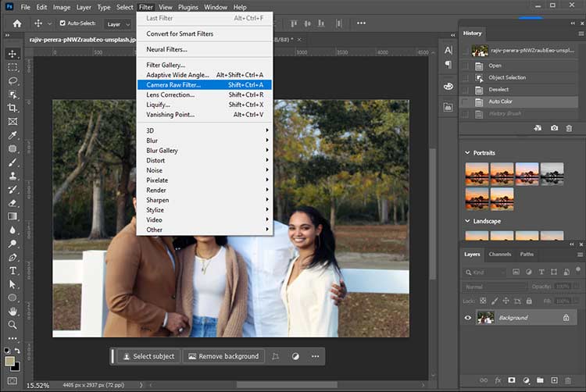Apply black-and-white Portraits preset thumbnail
The height and width of the screenshot is (392, 586).
tap(552, 174)
